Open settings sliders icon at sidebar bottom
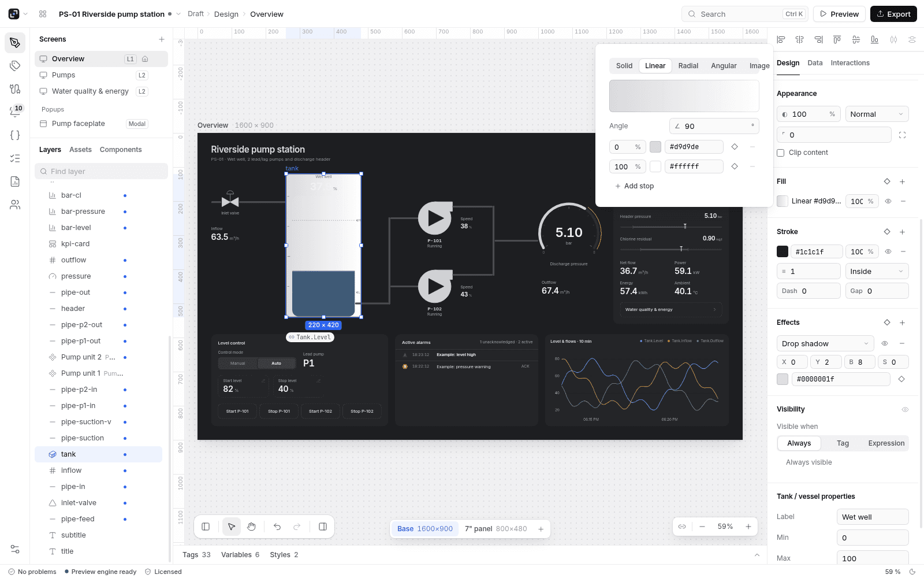Screen dimensions: 924x578 coord(15,549)
